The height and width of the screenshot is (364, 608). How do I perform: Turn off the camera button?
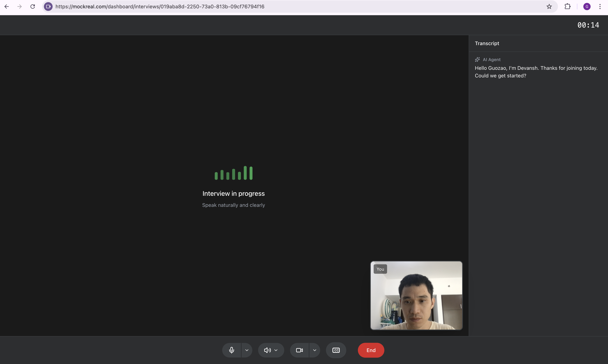click(299, 350)
